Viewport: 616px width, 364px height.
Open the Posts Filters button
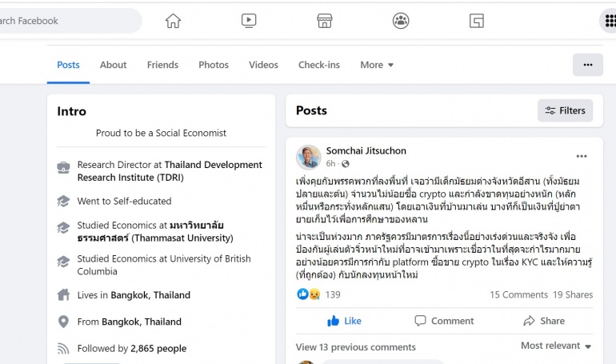[565, 110]
